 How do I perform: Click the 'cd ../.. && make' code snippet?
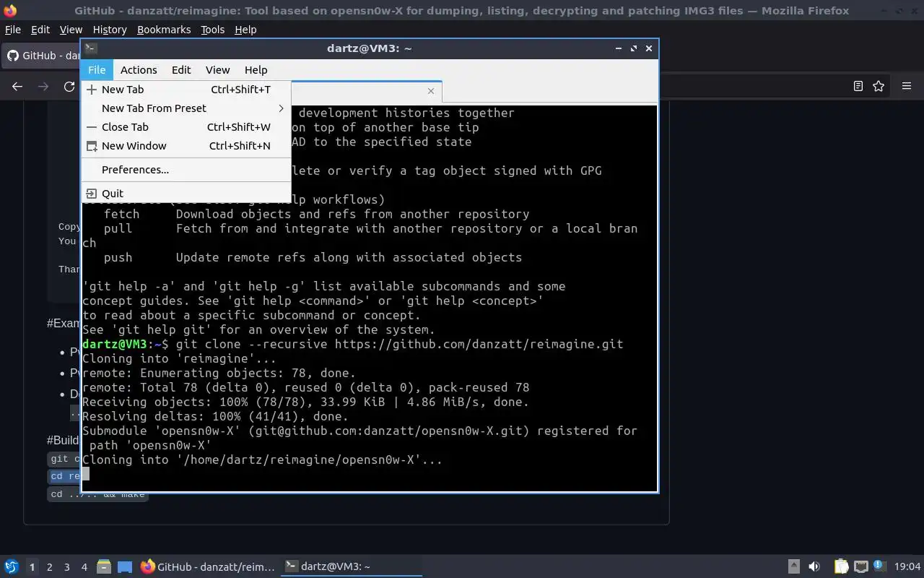click(x=97, y=495)
